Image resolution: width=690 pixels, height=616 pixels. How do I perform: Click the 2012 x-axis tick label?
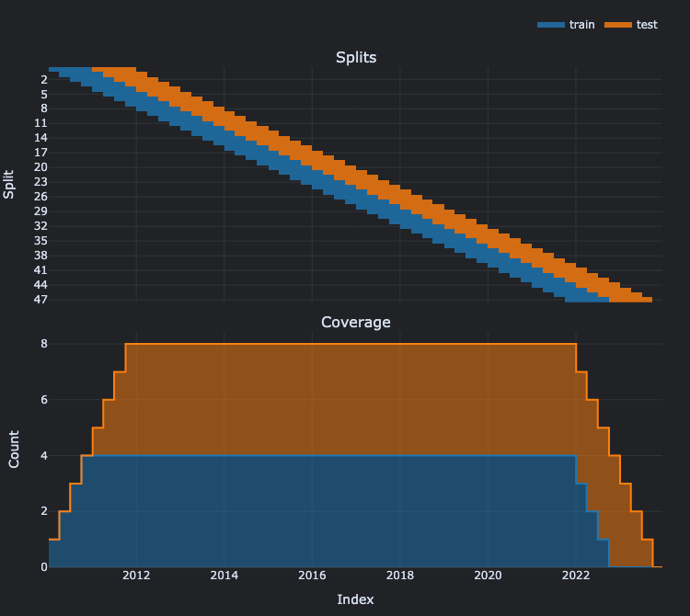pos(136,576)
